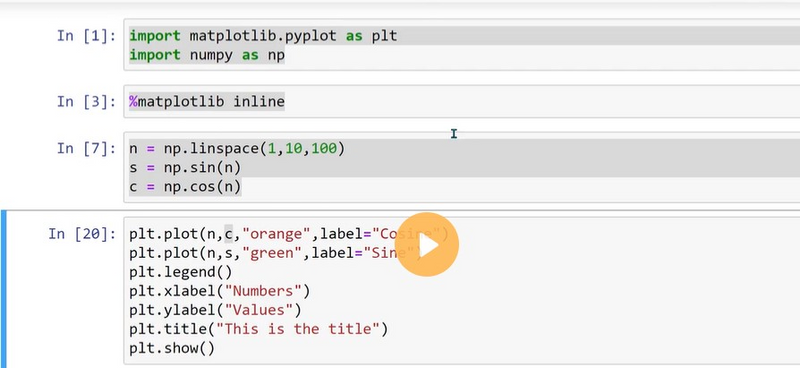The height and width of the screenshot is (368, 800).
Task: Click the 'import matplotlib.pyplot as plt' line
Action: [263, 36]
